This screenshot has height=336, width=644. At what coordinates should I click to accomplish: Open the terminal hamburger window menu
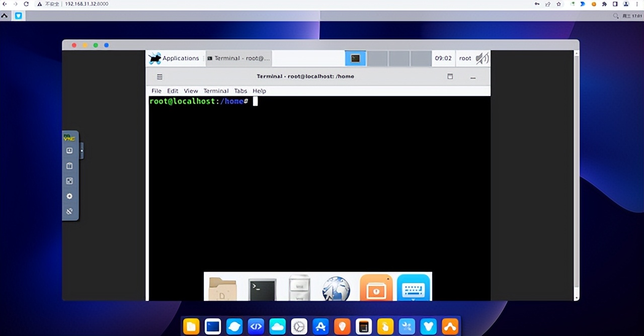(x=159, y=77)
